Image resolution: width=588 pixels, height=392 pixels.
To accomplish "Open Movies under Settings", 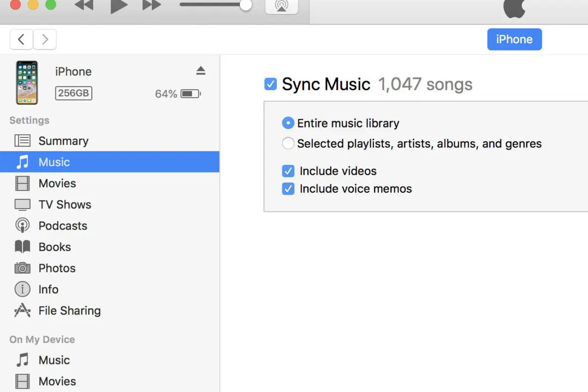I will (x=110, y=183).
